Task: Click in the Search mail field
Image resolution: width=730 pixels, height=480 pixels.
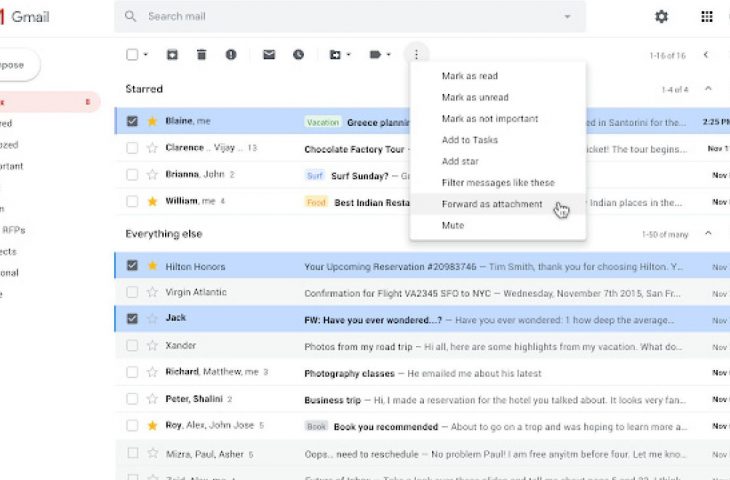Action: point(349,16)
